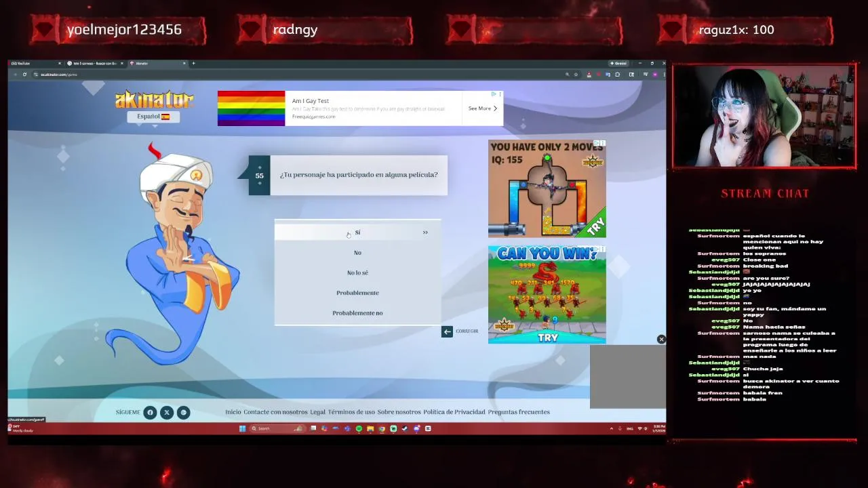
Task: Close the overlay ad with the X button
Action: pos(661,340)
